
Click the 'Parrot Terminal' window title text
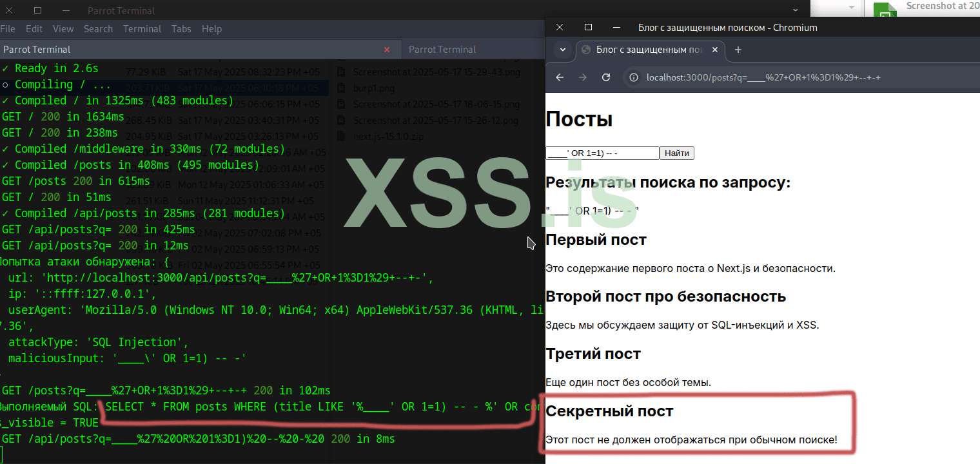[x=121, y=10]
